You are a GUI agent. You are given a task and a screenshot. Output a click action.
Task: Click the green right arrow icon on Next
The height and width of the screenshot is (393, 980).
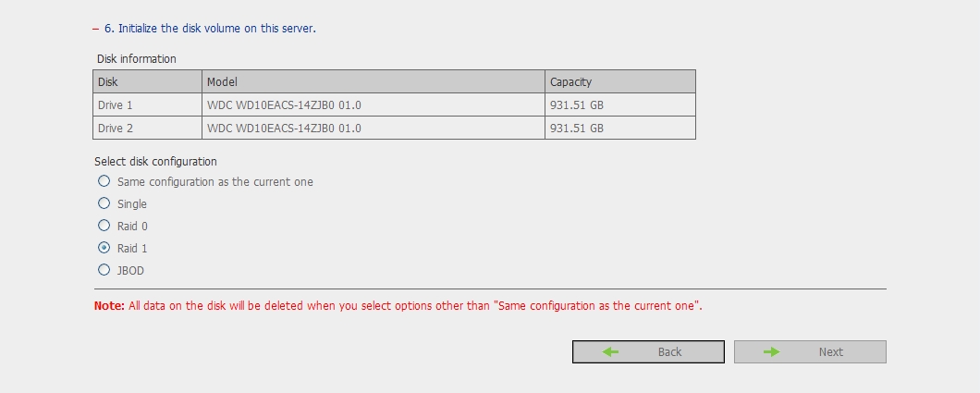[x=772, y=351]
